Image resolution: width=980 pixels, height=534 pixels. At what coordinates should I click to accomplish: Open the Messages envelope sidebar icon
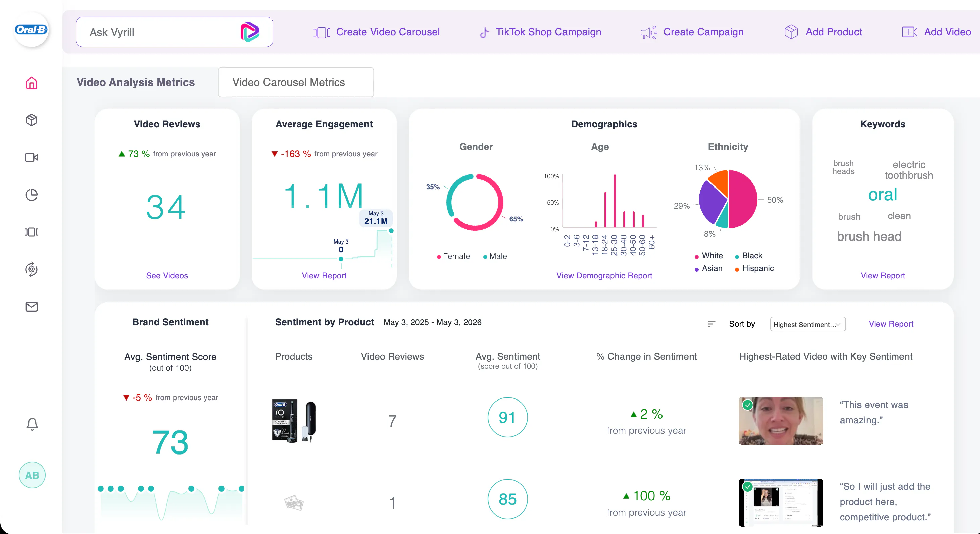coord(31,306)
